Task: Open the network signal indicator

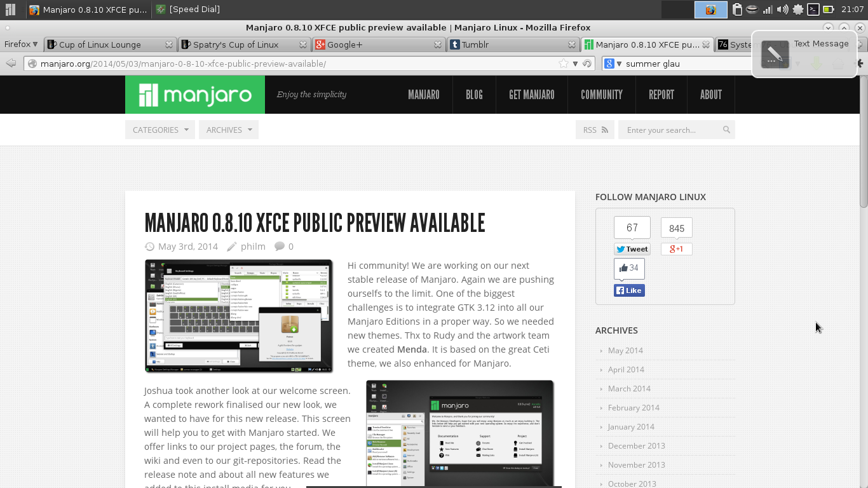Action: coord(768,10)
